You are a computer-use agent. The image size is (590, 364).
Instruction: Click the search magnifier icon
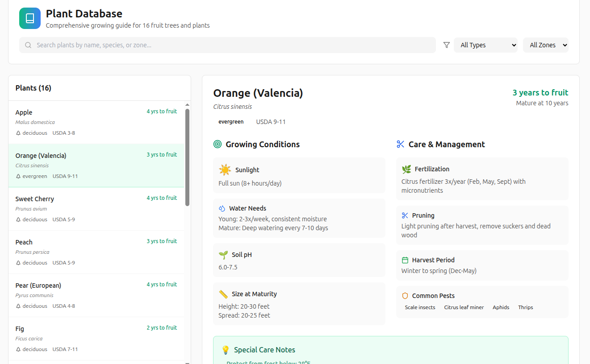point(28,45)
